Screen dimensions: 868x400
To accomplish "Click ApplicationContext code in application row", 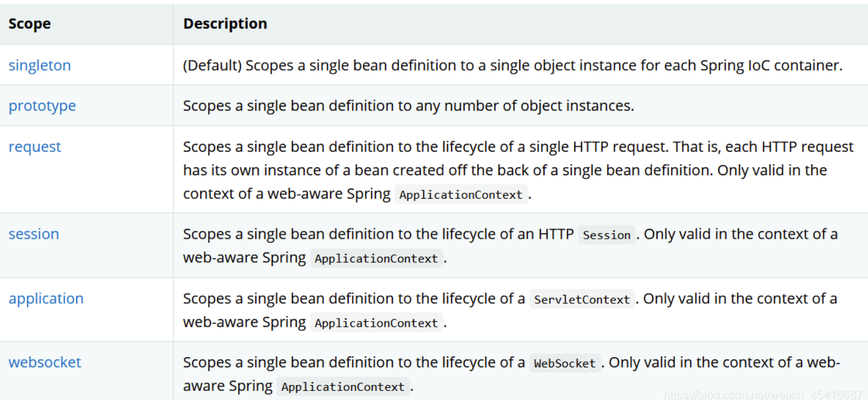I will 376,323.
